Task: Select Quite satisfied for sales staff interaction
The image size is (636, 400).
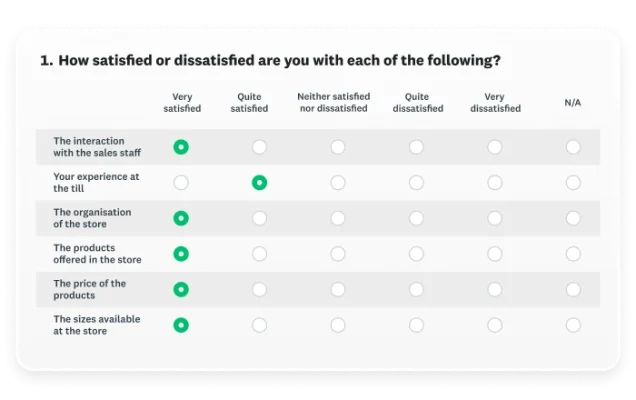Action: (259, 147)
